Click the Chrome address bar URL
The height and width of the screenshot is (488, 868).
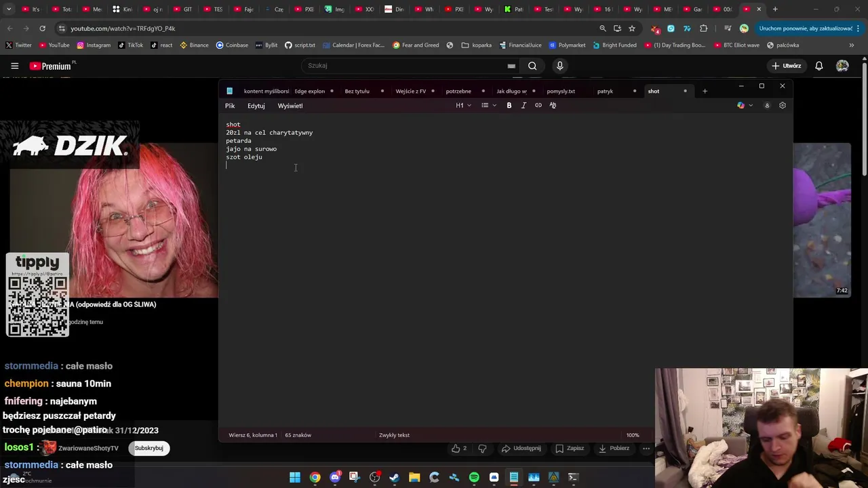coord(123,28)
